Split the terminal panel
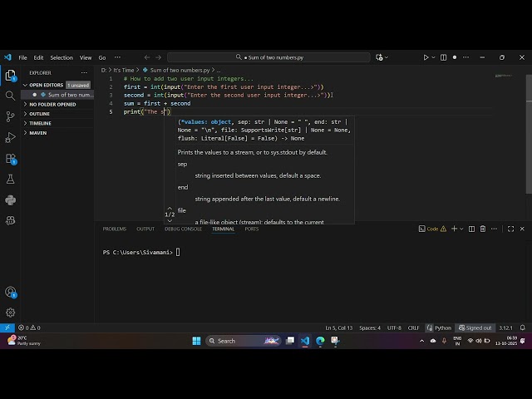 tap(471, 229)
